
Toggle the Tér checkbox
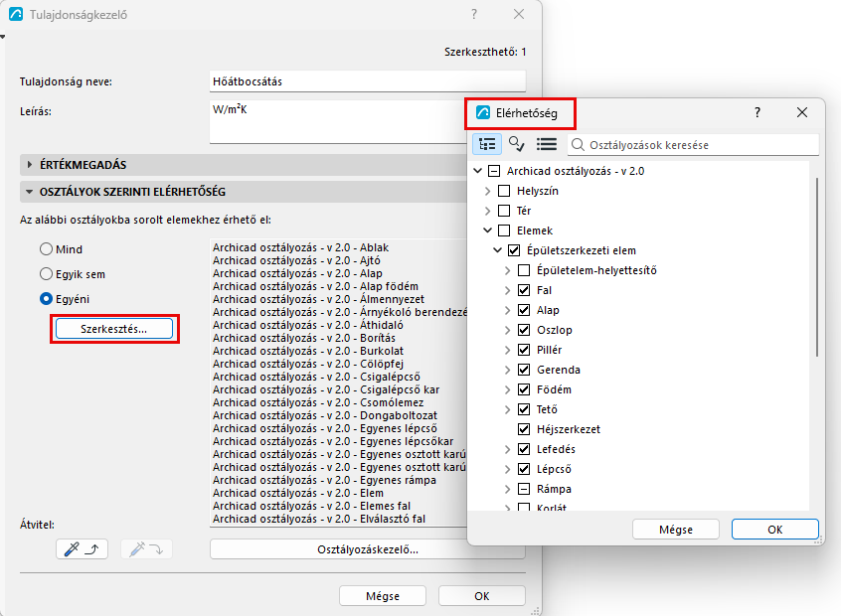pos(504,211)
